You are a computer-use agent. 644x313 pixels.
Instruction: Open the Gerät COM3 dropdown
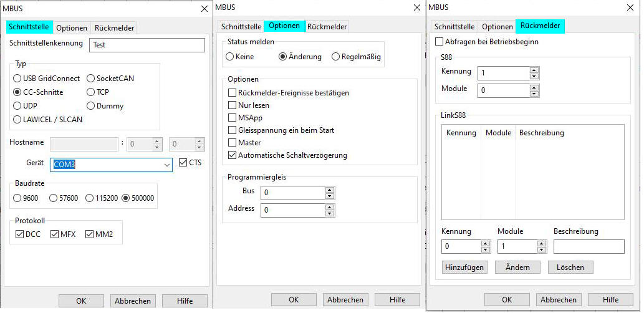pos(166,165)
